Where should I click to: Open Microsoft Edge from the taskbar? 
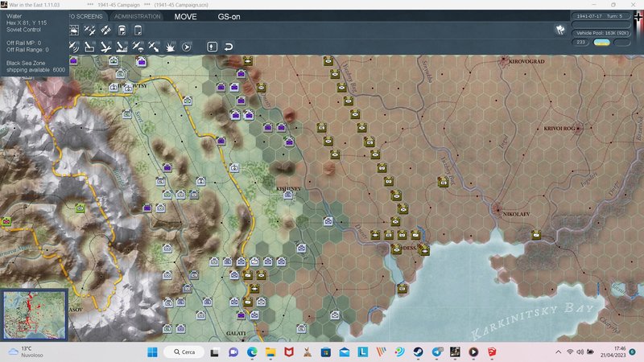[252, 352]
